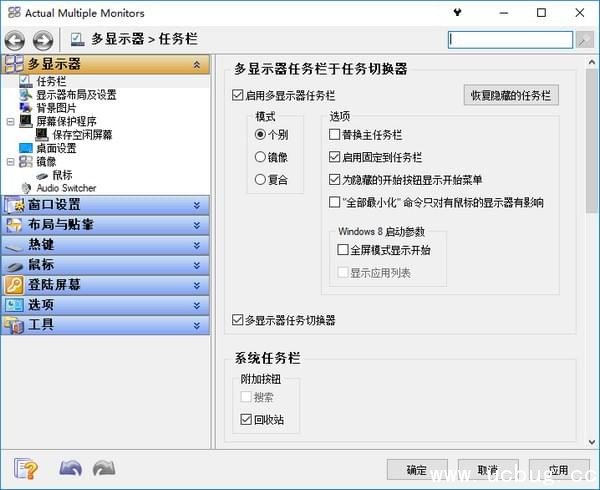Toggle the 回收站 checkbox

[246, 419]
